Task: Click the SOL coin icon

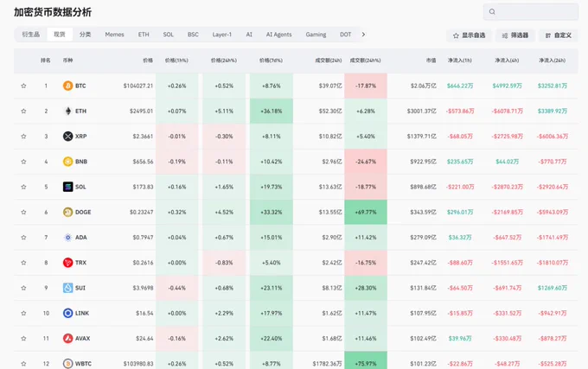Action: [x=67, y=187]
